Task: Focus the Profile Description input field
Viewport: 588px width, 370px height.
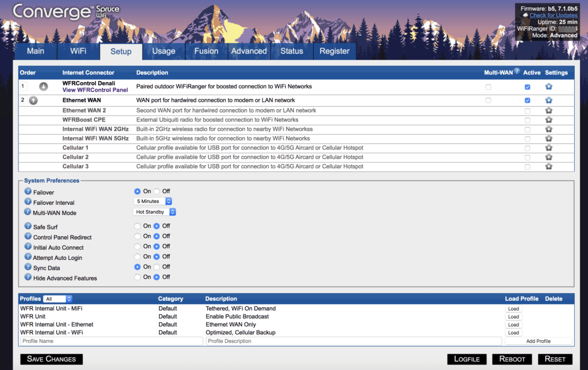Action: pos(354,341)
